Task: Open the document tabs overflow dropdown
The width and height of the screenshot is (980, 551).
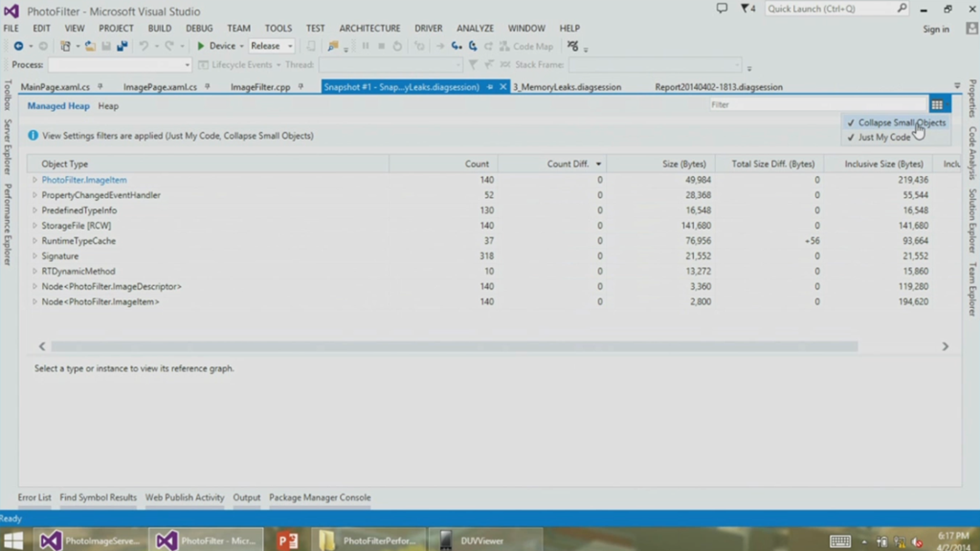Action: click(x=957, y=86)
